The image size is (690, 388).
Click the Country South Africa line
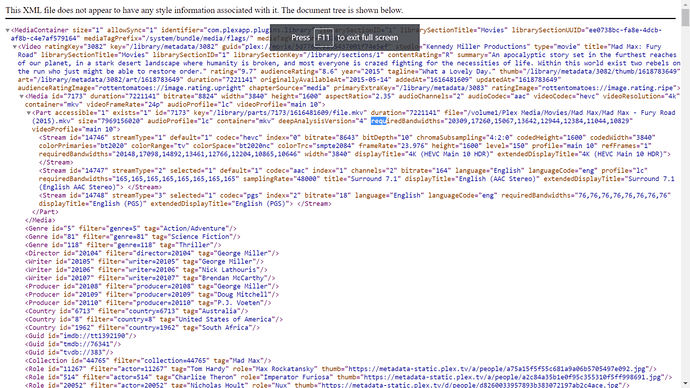click(x=142, y=328)
